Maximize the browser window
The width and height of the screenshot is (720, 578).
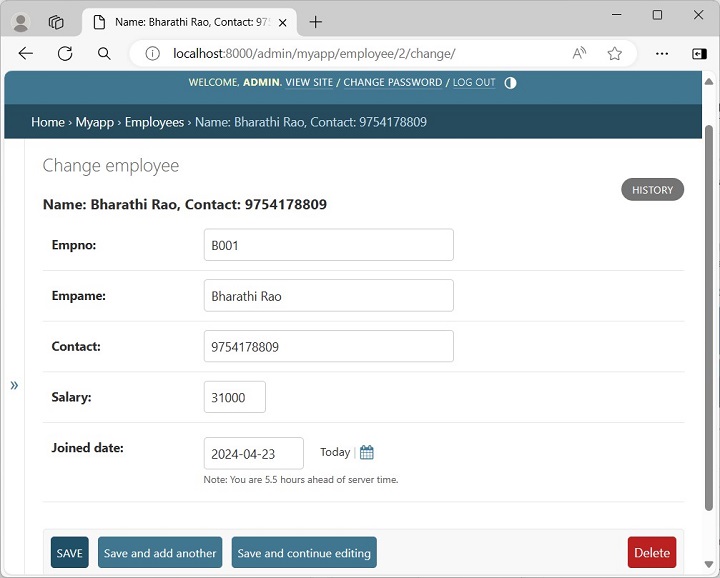point(657,15)
